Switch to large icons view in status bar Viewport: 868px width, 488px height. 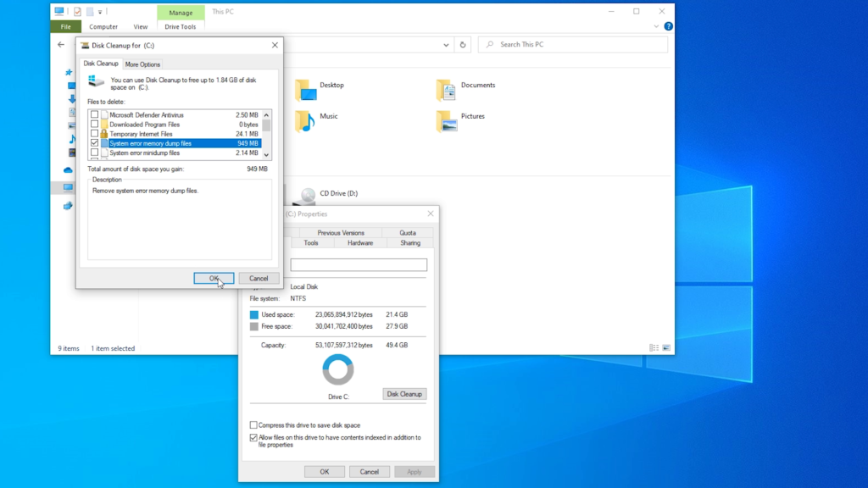[x=666, y=348]
